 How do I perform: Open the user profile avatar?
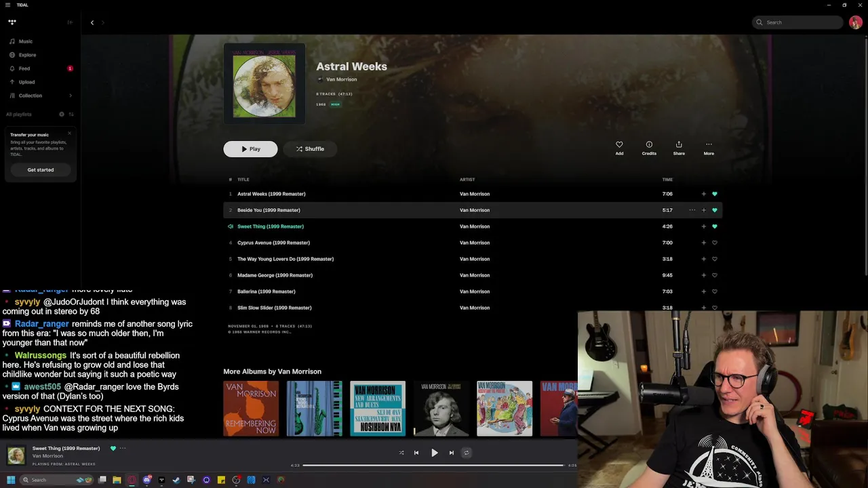[856, 22]
